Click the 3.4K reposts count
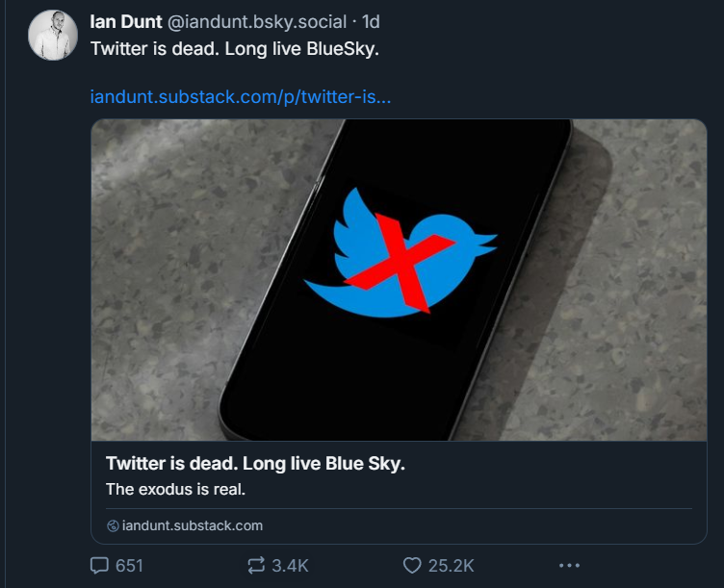Image resolution: width=724 pixels, height=588 pixels. click(x=290, y=566)
